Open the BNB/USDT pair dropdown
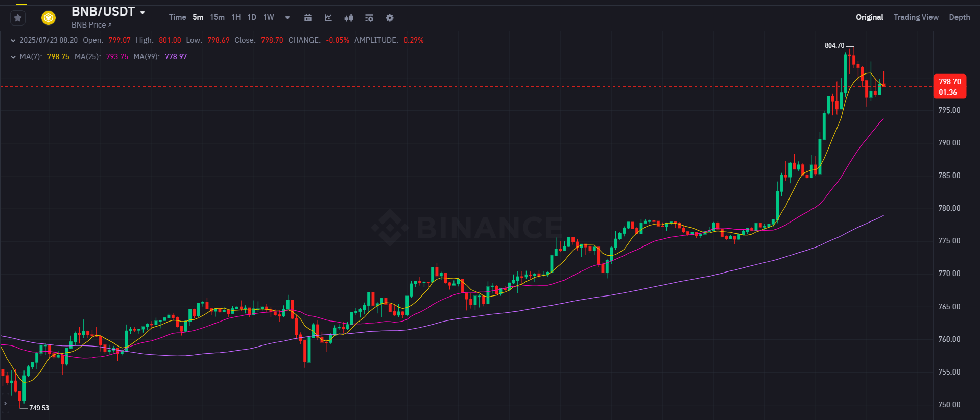 click(142, 12)
